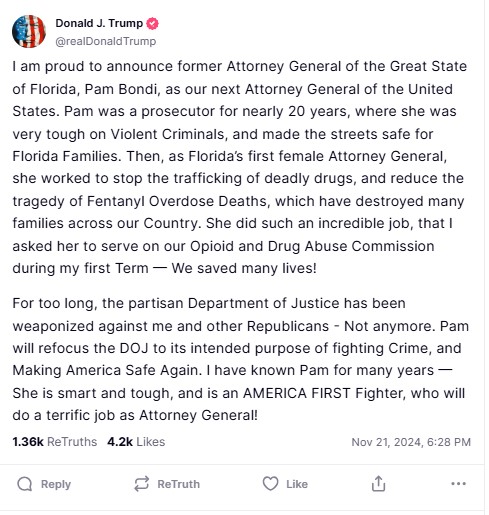Image resolution: width=489 pixels, height=515 pixels.
Task: Open the share upload arrow icon
Action: 378,483
